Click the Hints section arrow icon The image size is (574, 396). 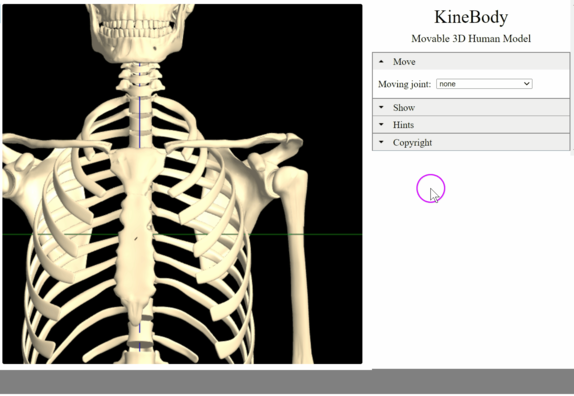[381, 124]
